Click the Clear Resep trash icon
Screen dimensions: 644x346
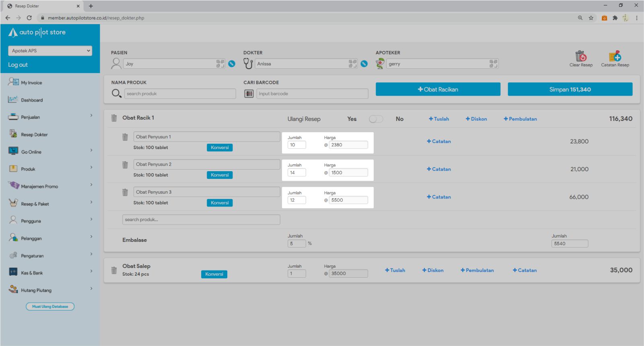click(x=581, y=56)
